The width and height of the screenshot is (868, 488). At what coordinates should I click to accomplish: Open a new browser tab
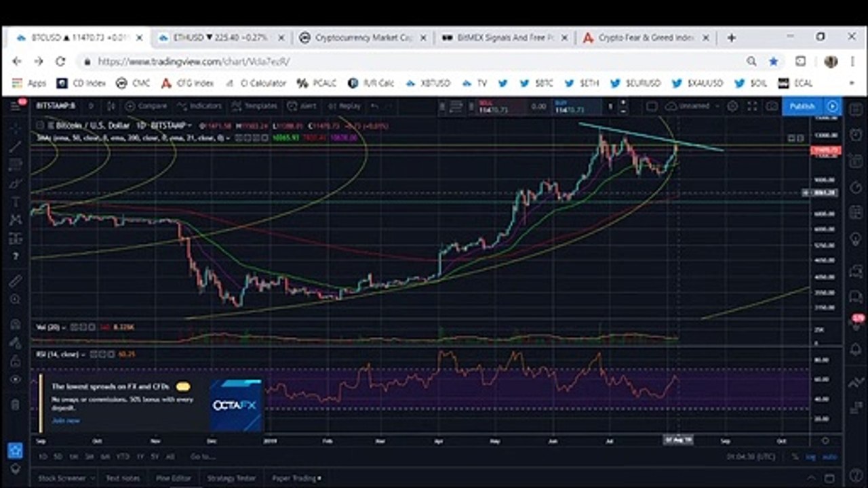click(x=731, y=38)
